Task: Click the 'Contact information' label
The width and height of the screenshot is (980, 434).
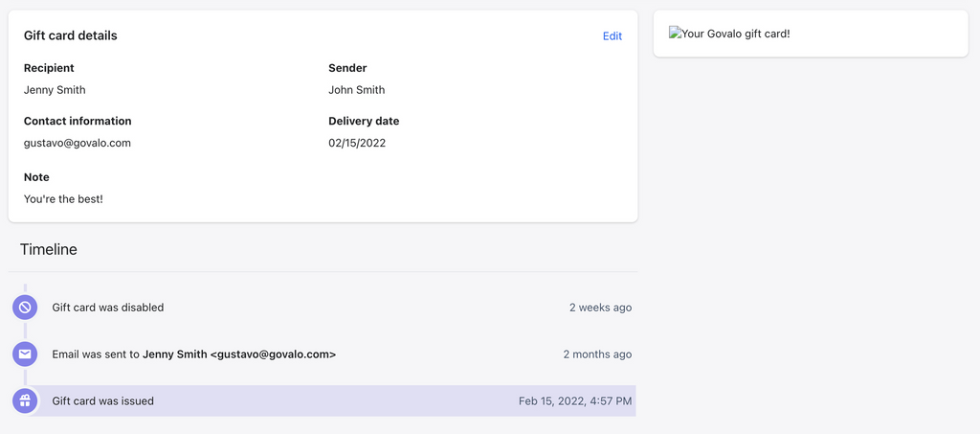Action: coord(78,122)
